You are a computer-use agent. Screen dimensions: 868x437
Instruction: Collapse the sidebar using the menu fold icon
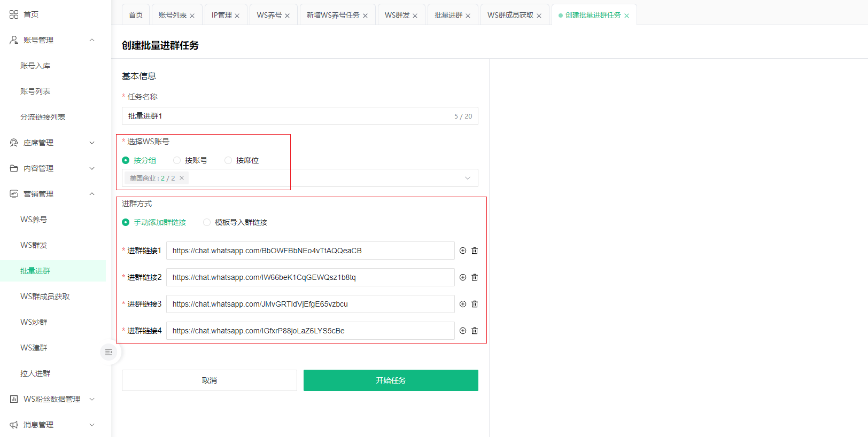click(x=108, y=352)
